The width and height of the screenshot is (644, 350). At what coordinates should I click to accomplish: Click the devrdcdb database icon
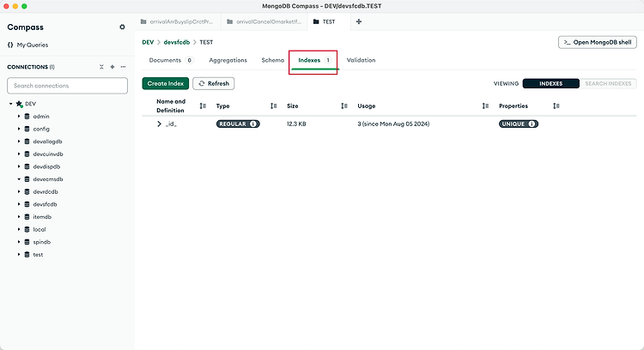click(27, 191)
